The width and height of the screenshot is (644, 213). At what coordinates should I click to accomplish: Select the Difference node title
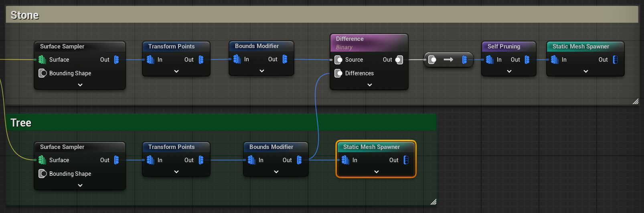[350, 39]
